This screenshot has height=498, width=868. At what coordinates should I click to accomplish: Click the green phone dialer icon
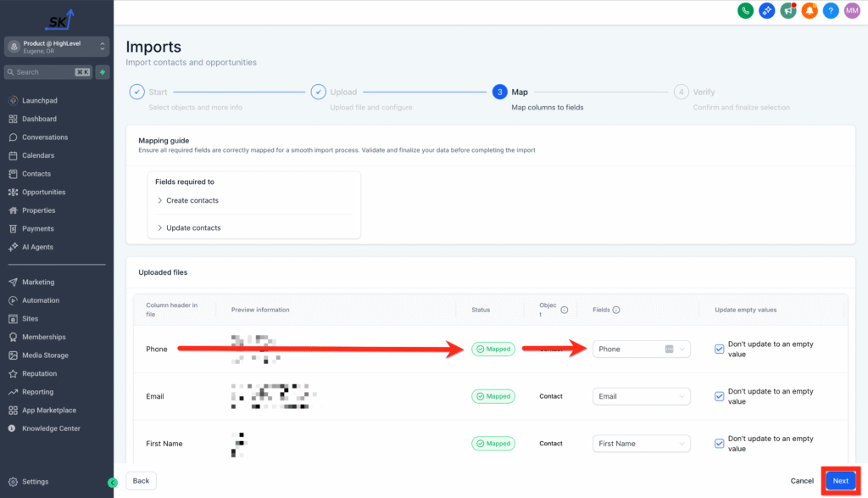pos(745,11)
